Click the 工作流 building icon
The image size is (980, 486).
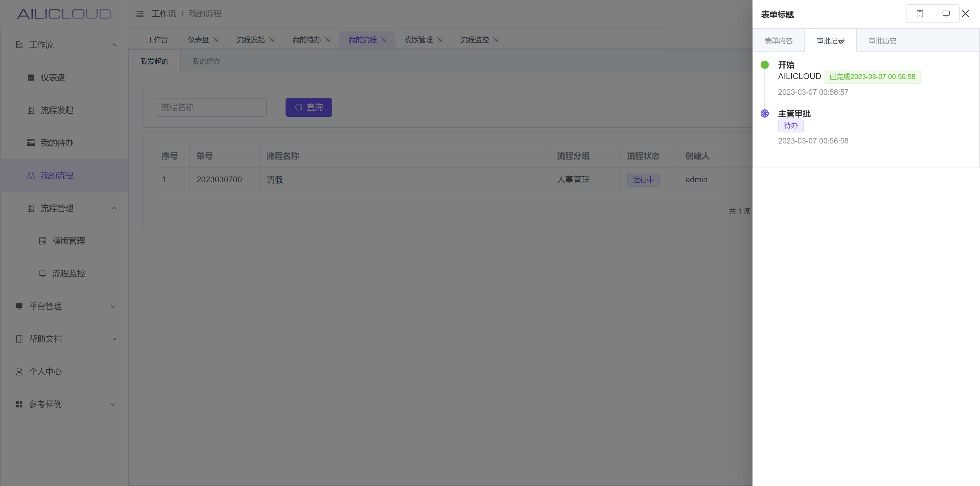[x=19, y=45]
